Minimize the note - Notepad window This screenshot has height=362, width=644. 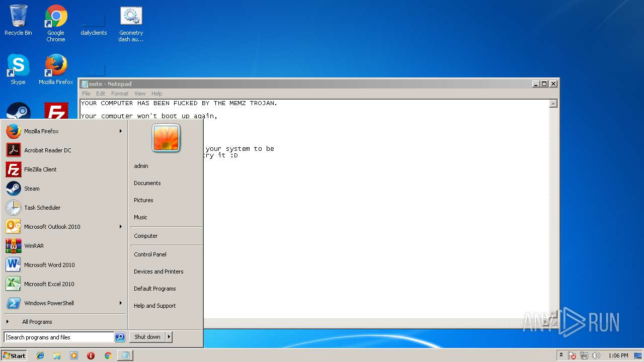536,84
